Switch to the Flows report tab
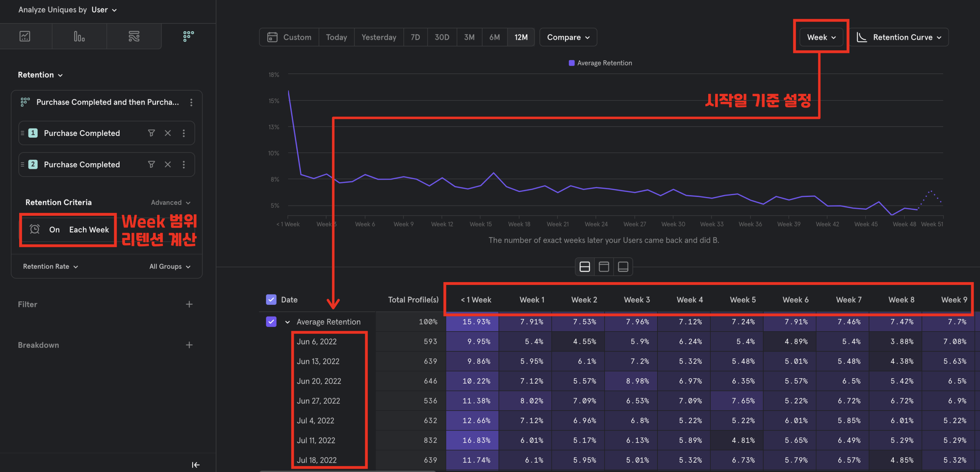The image size is (980, 472). [x=134, y=37]
